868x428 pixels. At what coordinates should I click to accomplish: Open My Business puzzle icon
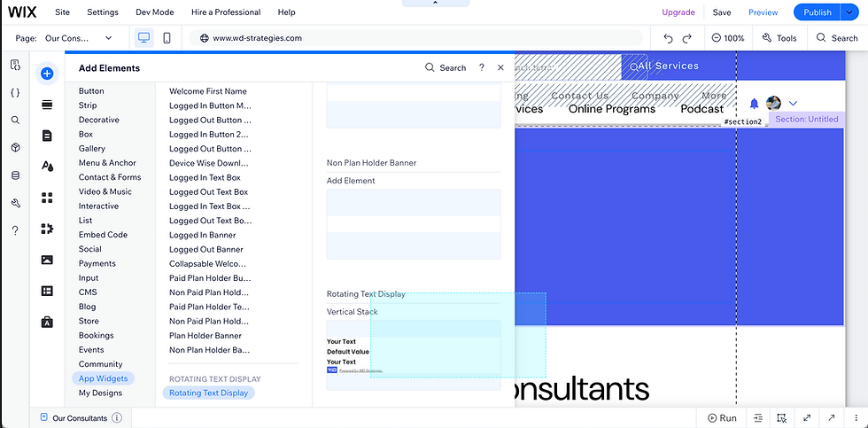(47, 229)
